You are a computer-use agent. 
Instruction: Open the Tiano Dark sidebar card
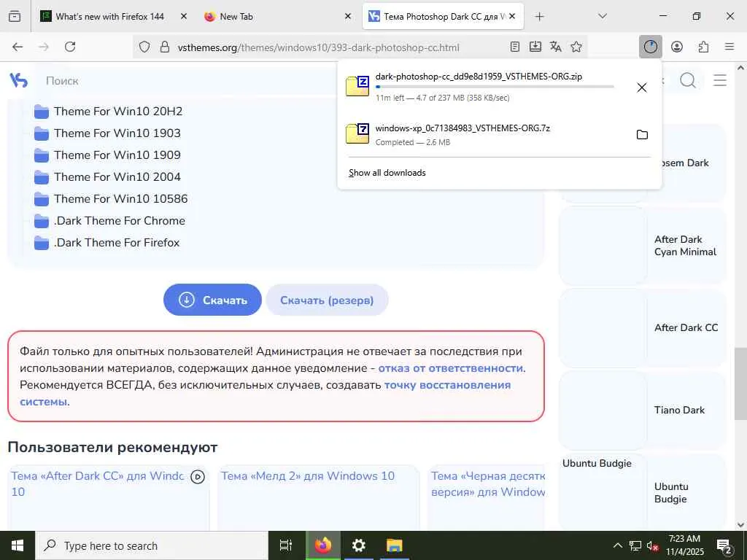tap(643, 410)
